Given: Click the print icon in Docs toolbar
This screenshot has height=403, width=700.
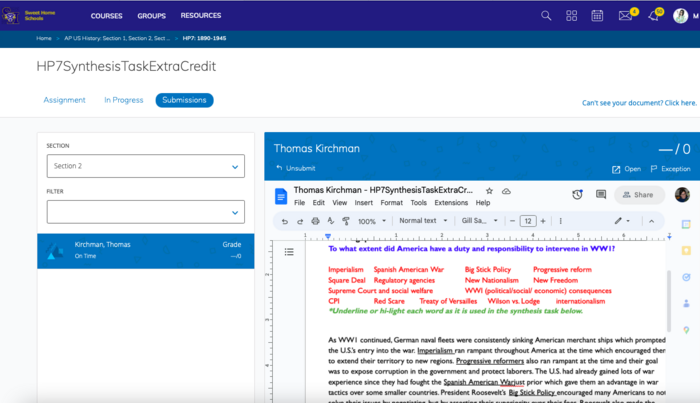Looking at the screenshot, I should click(316, 221).
